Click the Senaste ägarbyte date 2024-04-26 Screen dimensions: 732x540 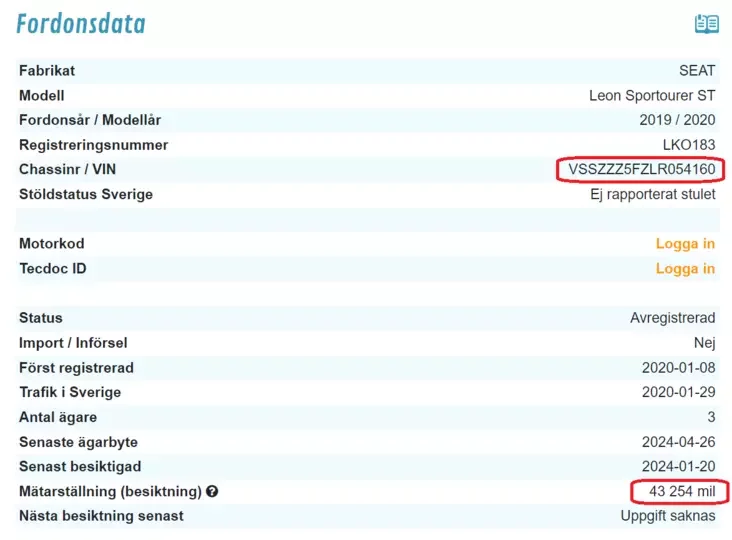(x=678, y=442)
